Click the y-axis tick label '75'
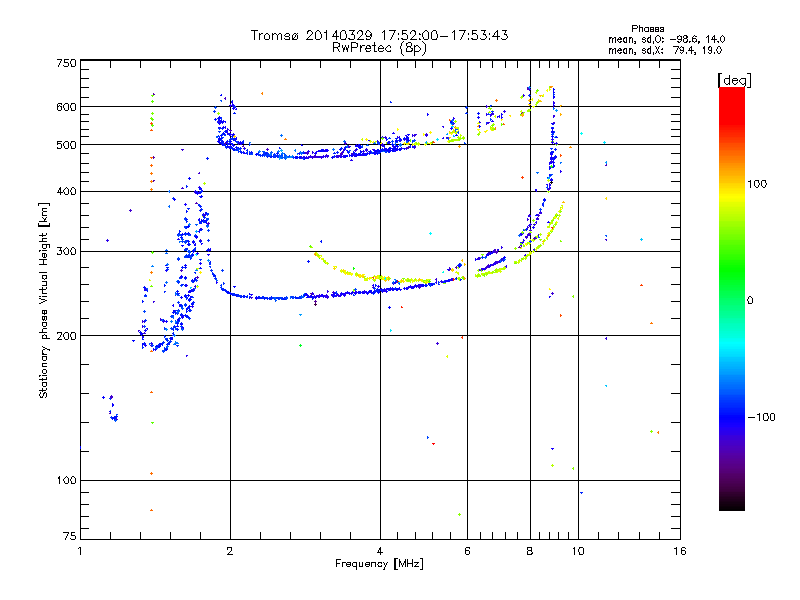800x600 pixels. (70, 536)
